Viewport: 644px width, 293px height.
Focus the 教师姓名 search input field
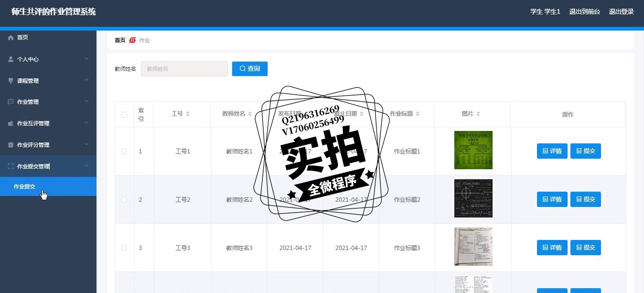[x=184, y=69]
